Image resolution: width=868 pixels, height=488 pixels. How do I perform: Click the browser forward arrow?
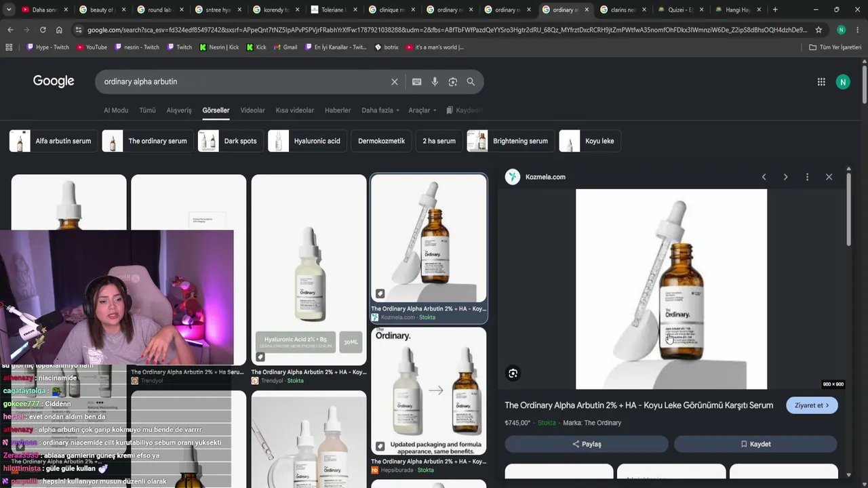click(26, 30)
